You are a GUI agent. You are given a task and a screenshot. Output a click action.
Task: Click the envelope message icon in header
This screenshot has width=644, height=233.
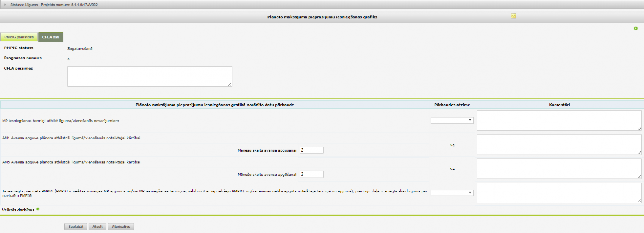[x=513, y=16]
